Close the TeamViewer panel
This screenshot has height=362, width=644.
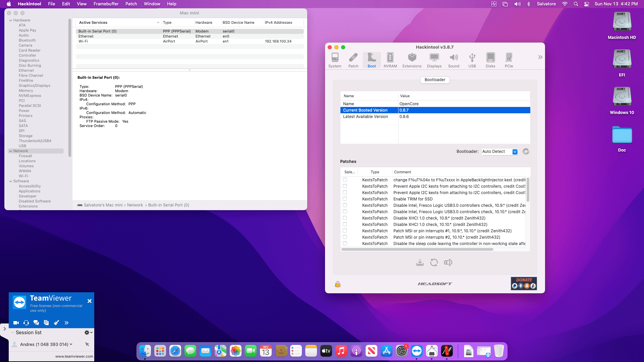(x=90, y=301)
